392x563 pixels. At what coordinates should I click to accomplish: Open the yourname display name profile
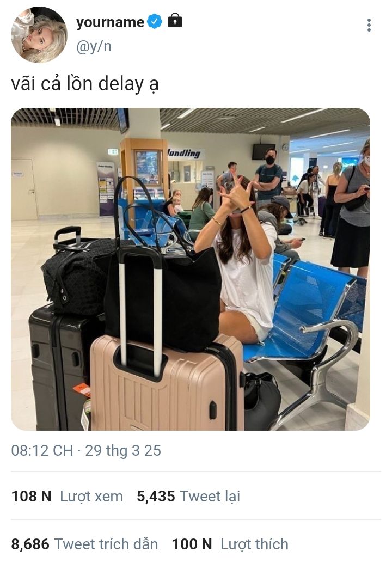(x=110, y=22)
